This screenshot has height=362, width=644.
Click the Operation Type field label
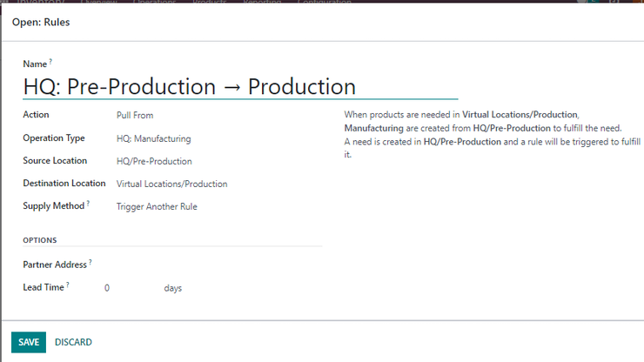pyautogui.click(x=54, y=138)
